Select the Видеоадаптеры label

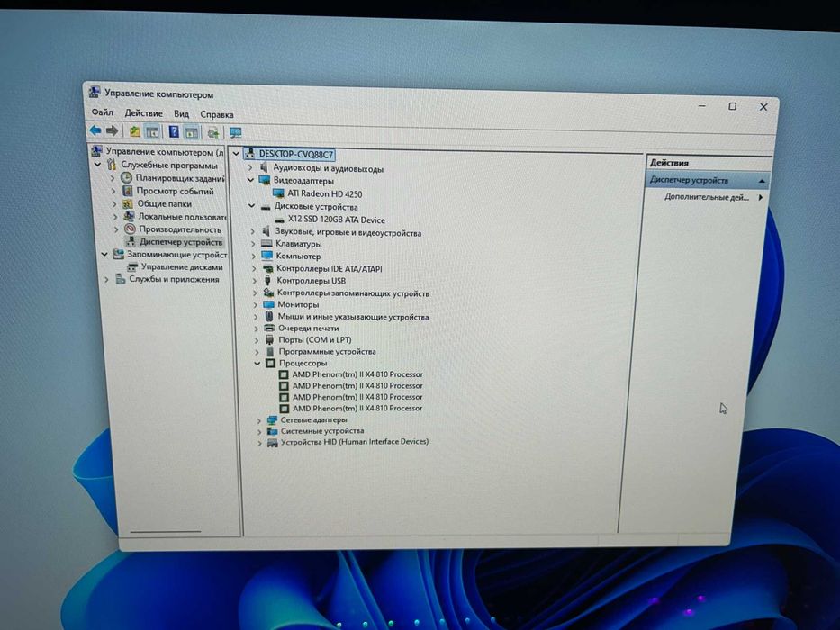coord(303,181)
